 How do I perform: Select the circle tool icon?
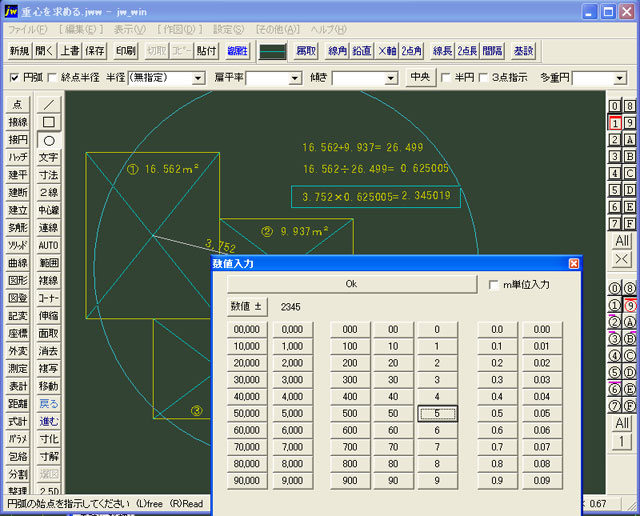point(48,140)
